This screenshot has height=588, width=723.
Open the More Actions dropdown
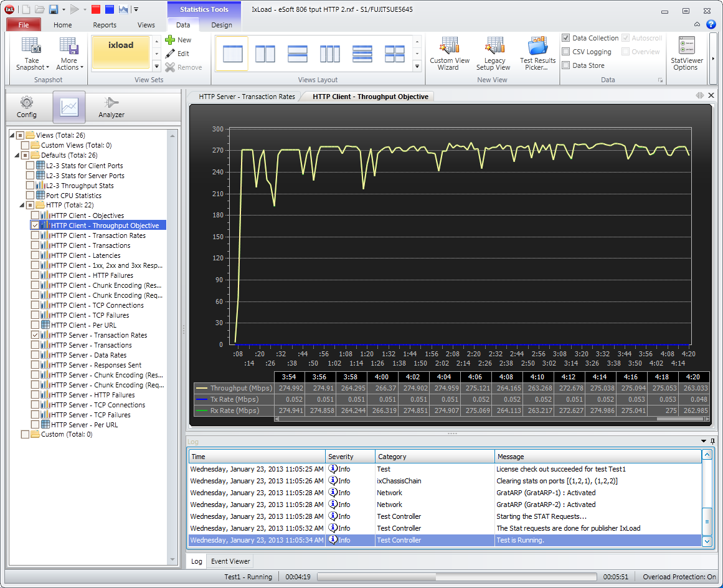pos(69,54)
